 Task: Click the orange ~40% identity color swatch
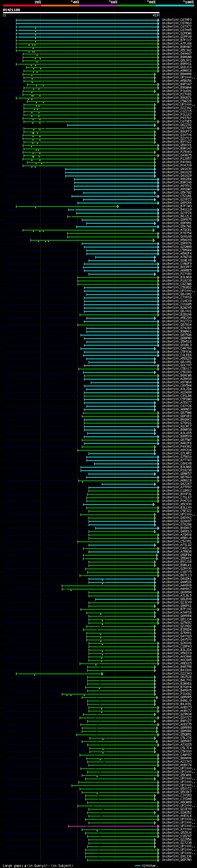click(60, 6)
